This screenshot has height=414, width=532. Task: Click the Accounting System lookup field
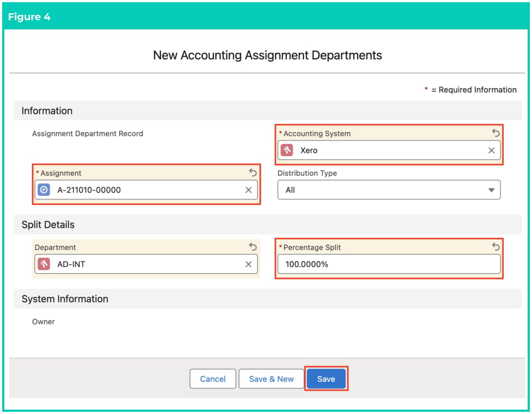pyautogui.click(x=389, y=150)
